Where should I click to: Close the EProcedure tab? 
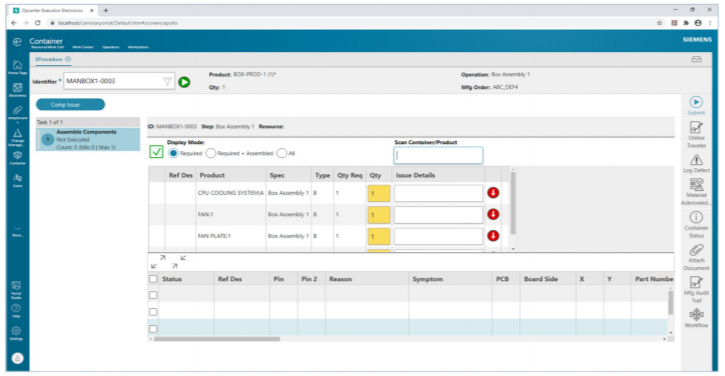click(68, 59)
